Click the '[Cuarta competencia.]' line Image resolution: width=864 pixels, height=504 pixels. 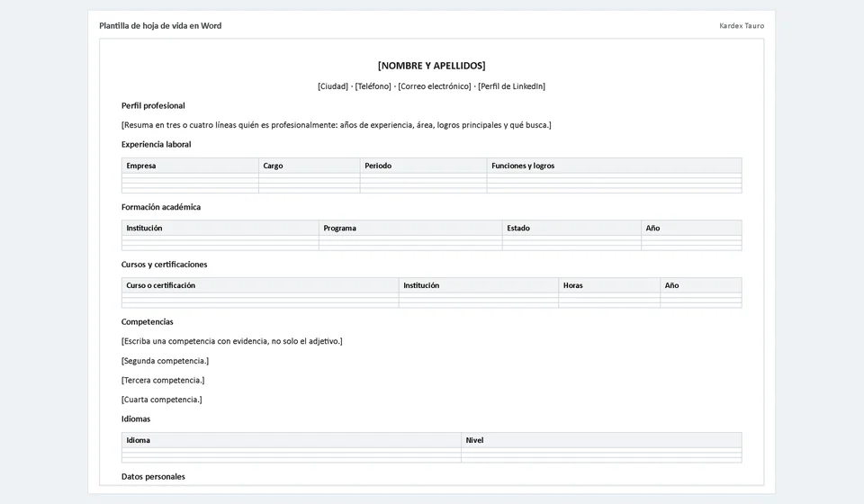[x=162, y=400]
